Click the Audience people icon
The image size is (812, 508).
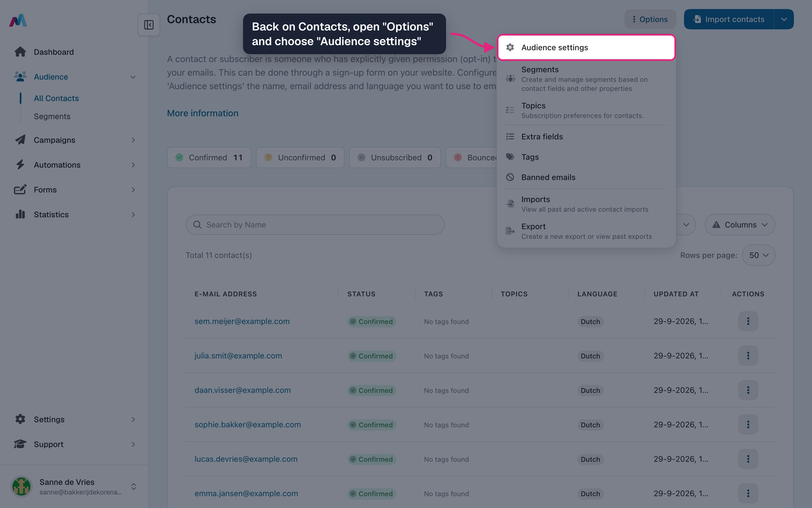click(x=20, y=76)
